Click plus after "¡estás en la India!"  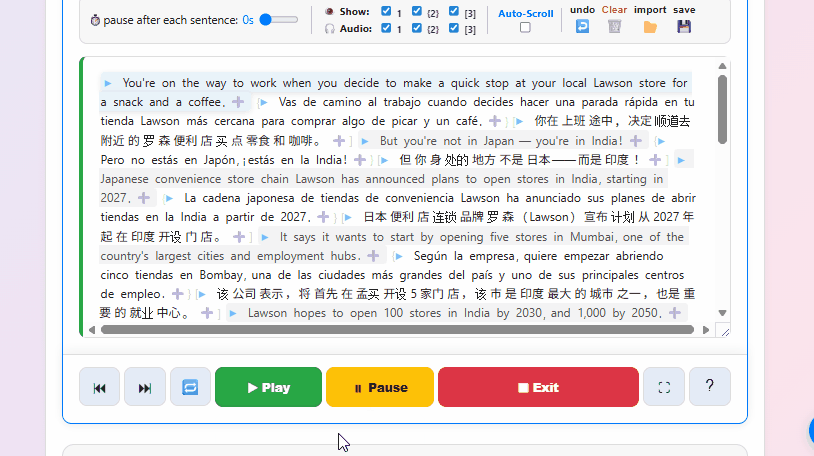point(360,159)
